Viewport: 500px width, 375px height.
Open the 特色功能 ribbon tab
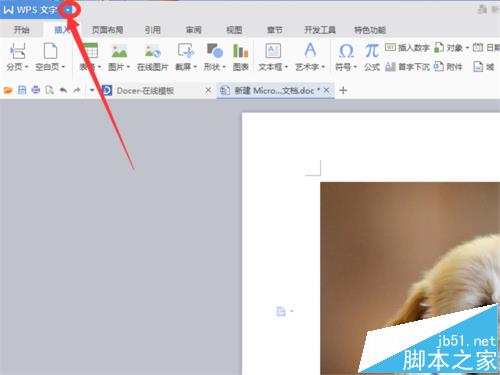coord(370,30)
